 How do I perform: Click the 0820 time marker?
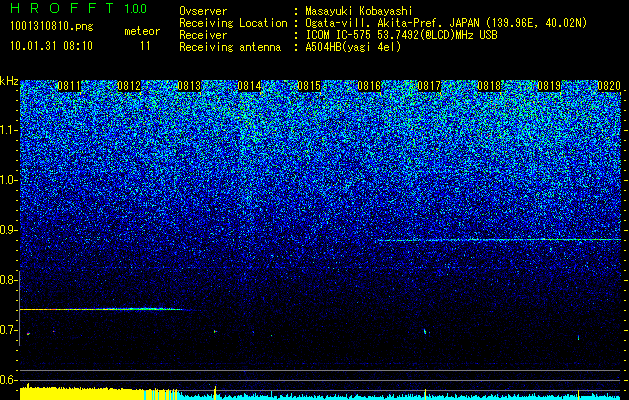609,86
